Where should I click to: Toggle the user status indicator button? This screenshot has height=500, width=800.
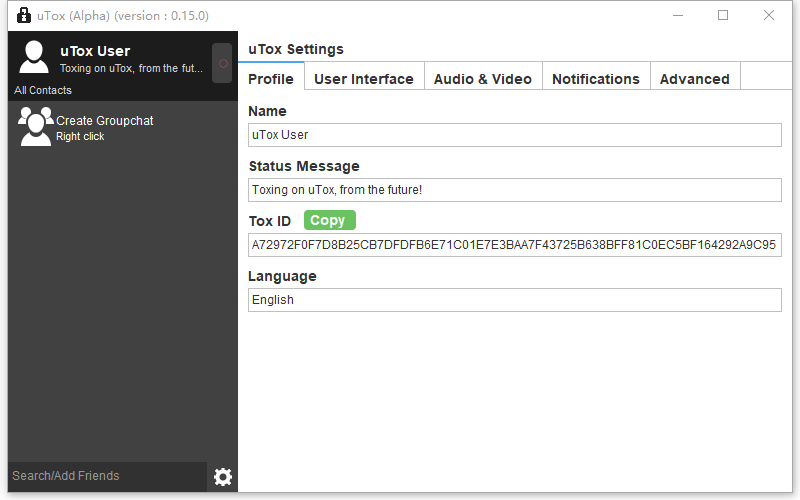pyautogui.click(x=222, y=63)
